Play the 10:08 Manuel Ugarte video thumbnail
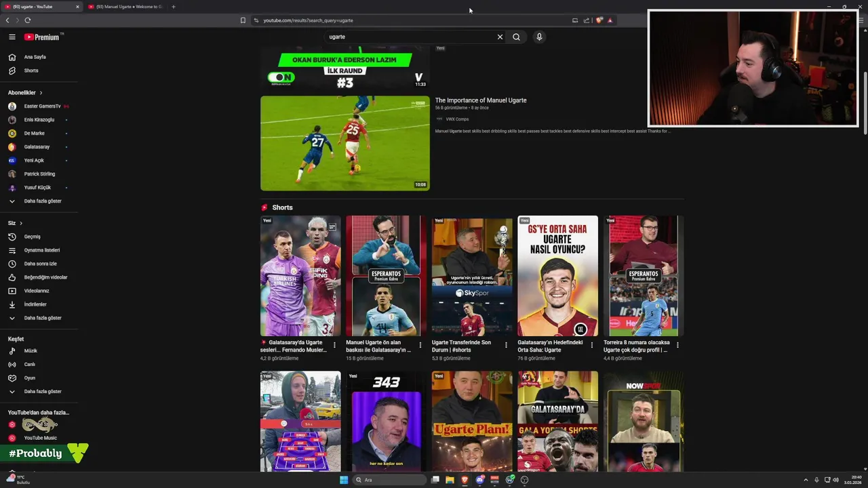 pyautogui.click(x=345, y=143)
